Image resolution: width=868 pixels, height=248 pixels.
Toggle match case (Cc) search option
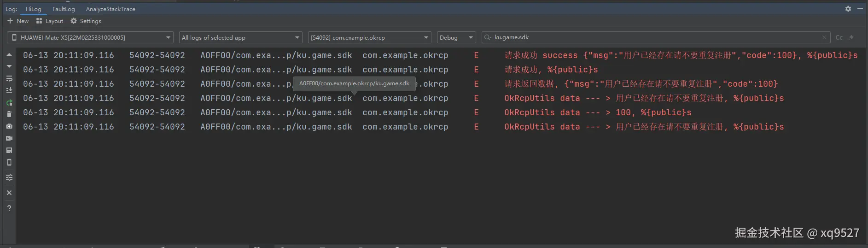(839, 37)
